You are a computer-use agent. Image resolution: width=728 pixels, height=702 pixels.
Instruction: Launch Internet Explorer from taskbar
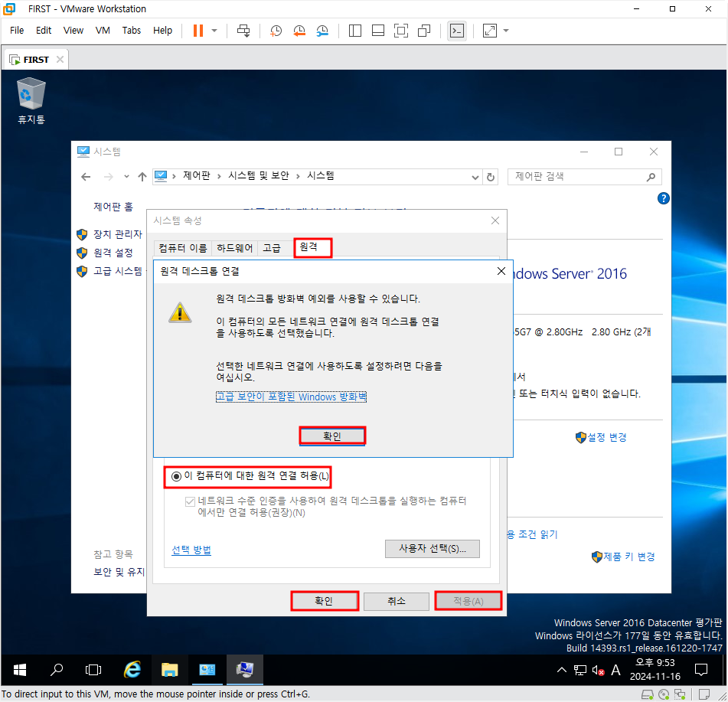pos(132,670)
